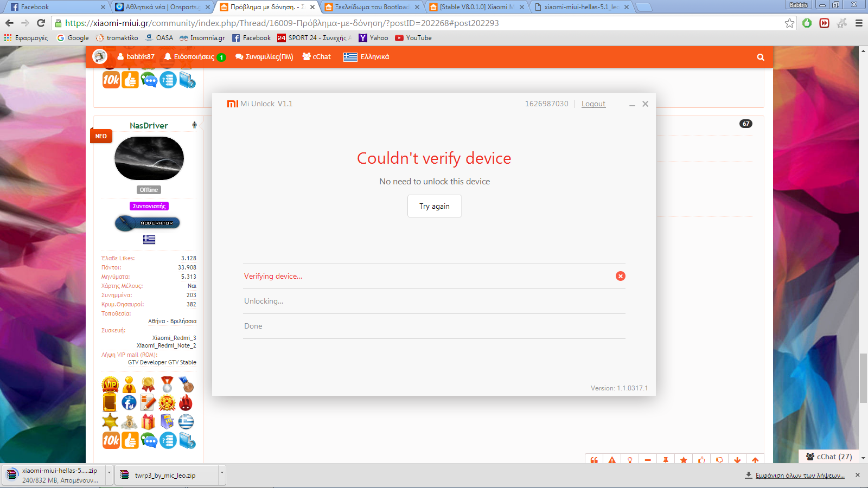The width and height of the screenshot is (868, 488).
Task: Click the red fast-forward extension icon
Action: coord(824,23)
